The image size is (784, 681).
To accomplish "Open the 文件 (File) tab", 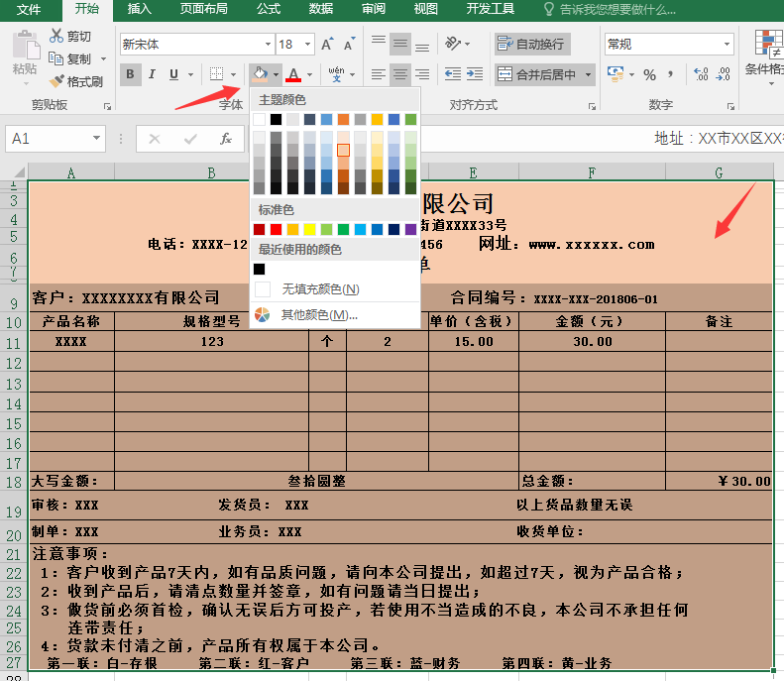I will tap(28, 10).
